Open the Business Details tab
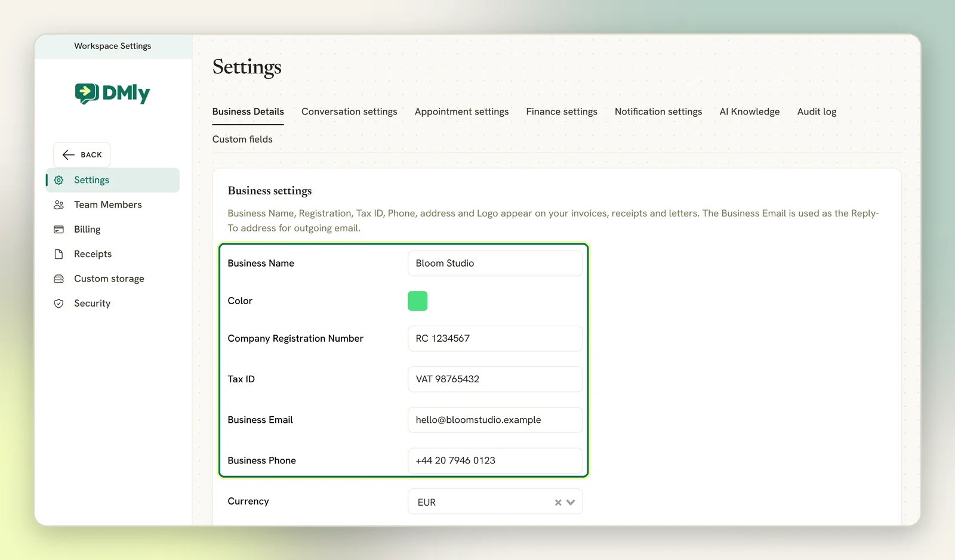955x560 pixels. click(x=248, y=112)
